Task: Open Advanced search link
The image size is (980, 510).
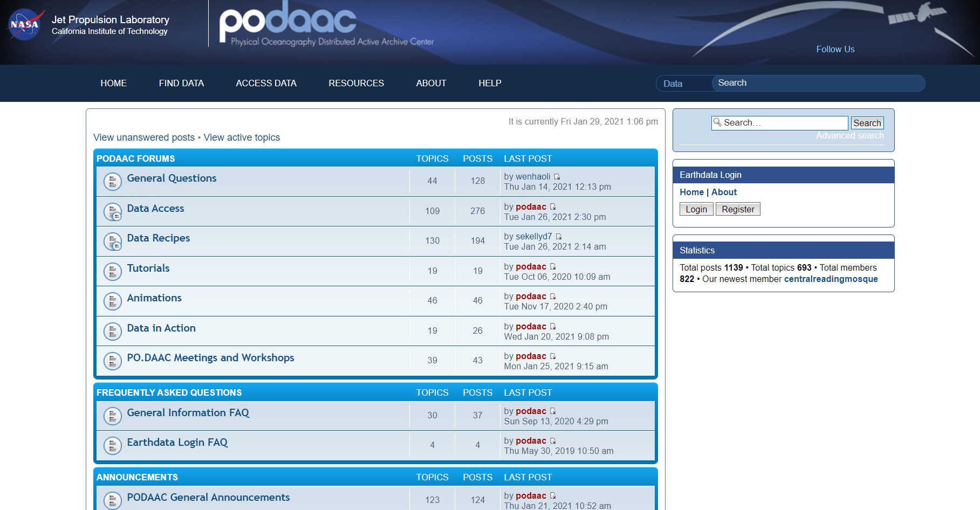Action: 849,136
